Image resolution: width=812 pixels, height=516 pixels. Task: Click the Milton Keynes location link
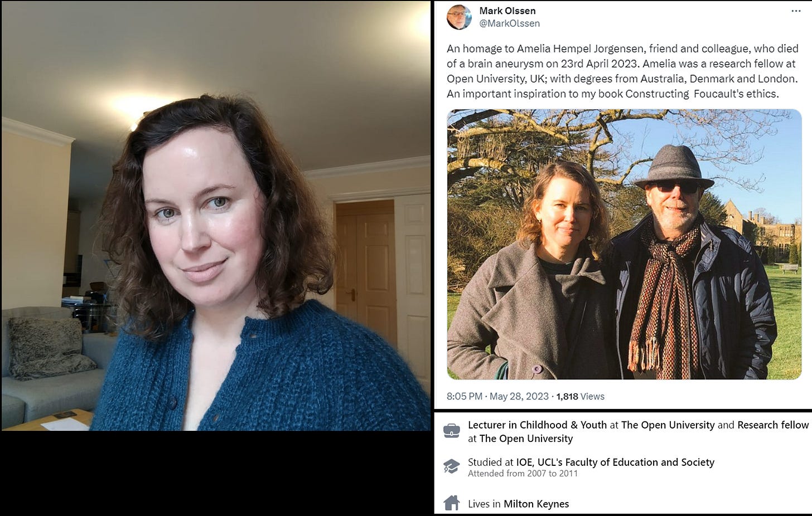pyautogui.click(x=536, y=504)
